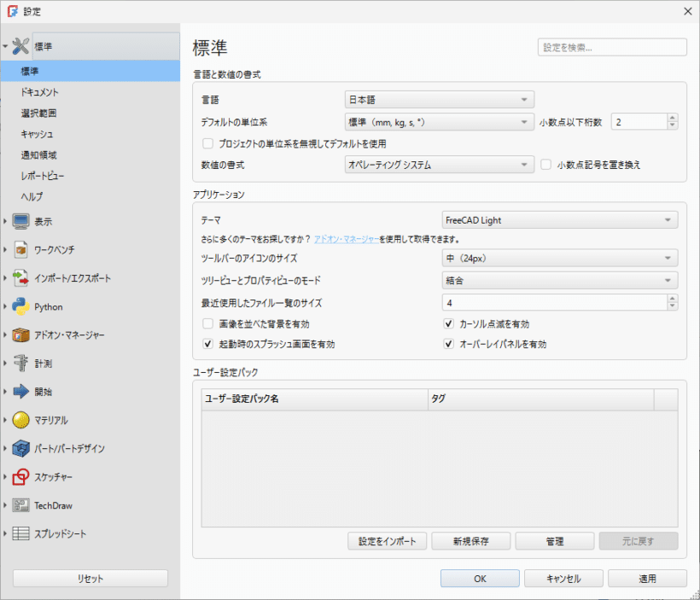Click the Python logo icon
The image size is (700, 600).
pyautogui.click(x=20, y=306)
